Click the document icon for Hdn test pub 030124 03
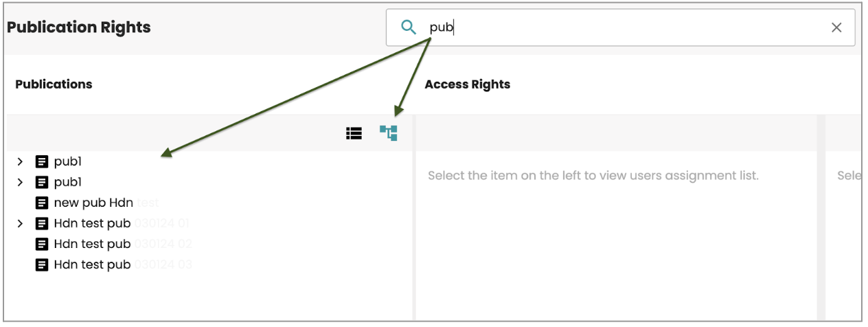The width and height of the screenshot is (868, 327). (x=42, y=264)
